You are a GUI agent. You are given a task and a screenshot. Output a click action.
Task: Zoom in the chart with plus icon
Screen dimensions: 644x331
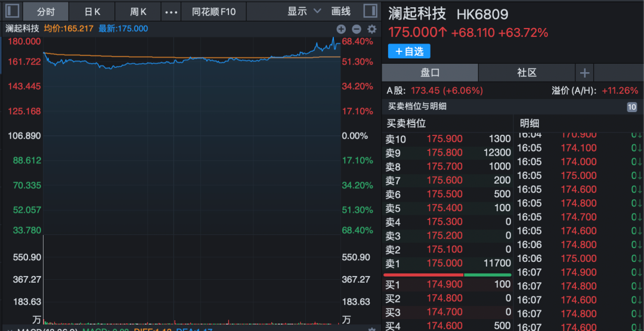tap(341, 29)
